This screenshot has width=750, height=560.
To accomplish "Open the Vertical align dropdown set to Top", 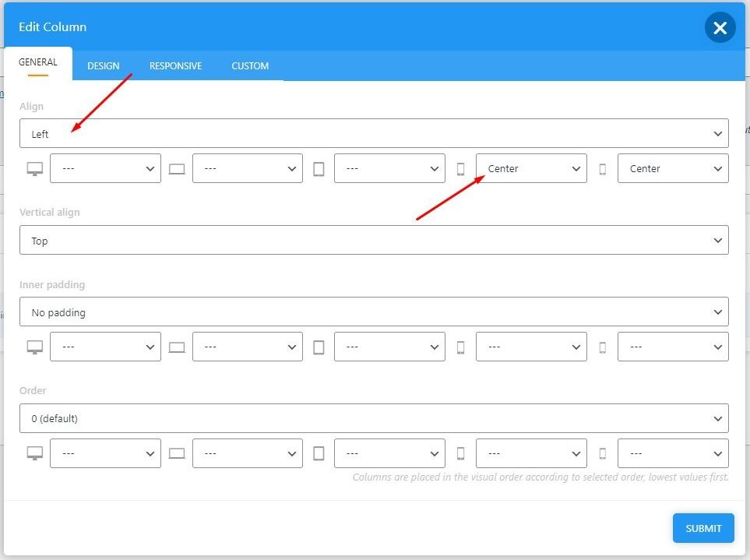I will pos(374,240).
